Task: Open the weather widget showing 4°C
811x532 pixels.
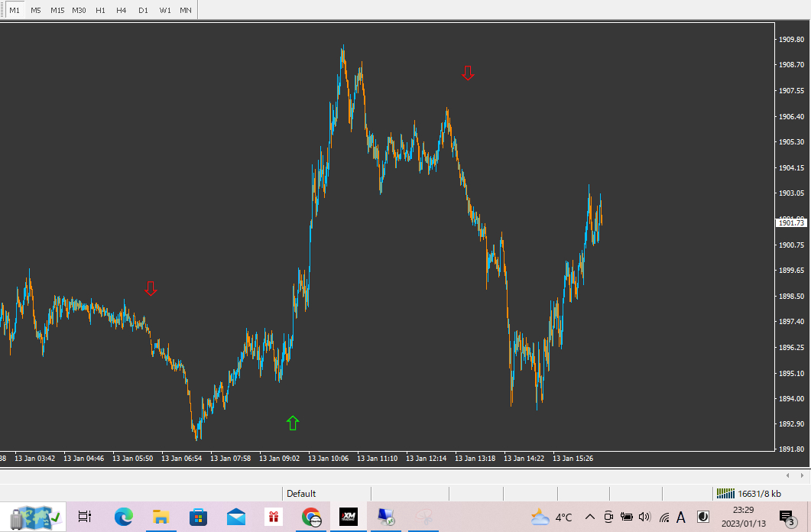Action: (x=551, y=517)
